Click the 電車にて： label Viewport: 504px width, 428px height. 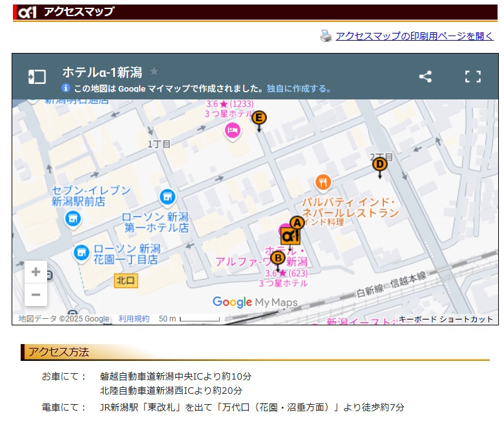click(x=64, y=407)
